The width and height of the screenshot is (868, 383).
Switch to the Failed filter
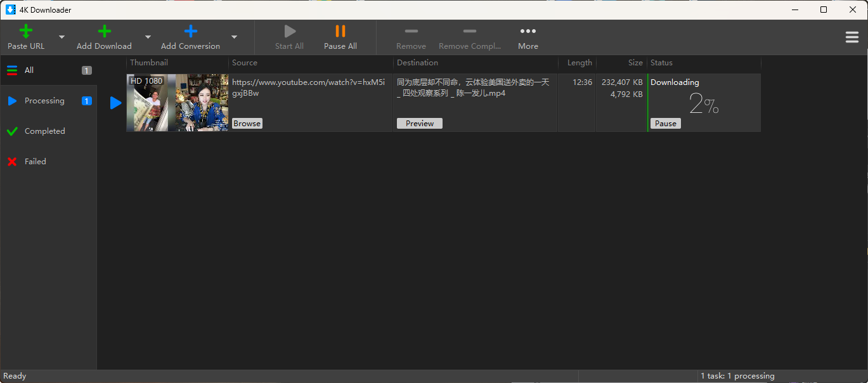click(36, 162)
